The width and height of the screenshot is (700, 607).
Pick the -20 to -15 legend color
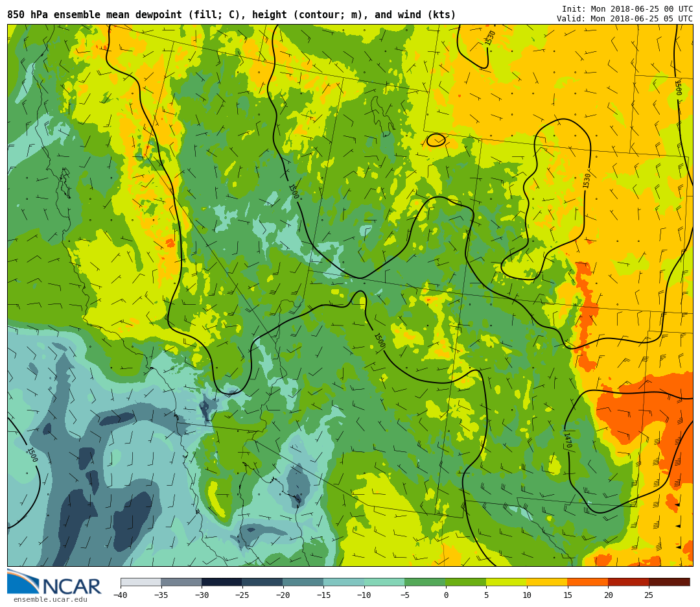pos(303,582)
